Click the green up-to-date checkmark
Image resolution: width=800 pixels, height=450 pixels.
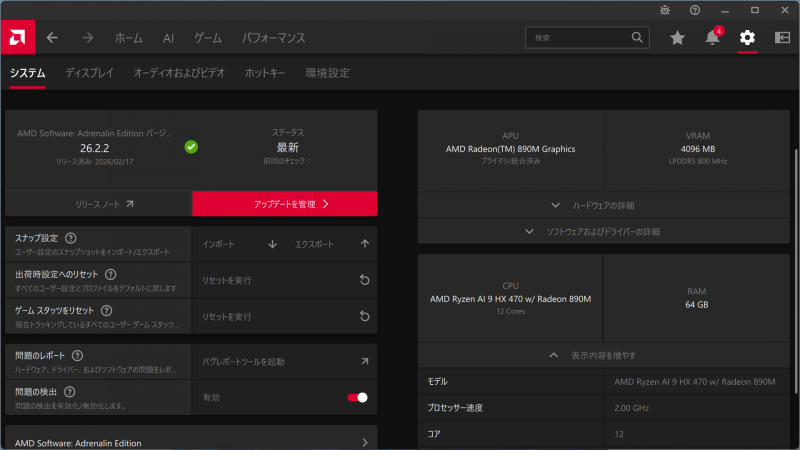pyautogui.click(x=191, y=147)
